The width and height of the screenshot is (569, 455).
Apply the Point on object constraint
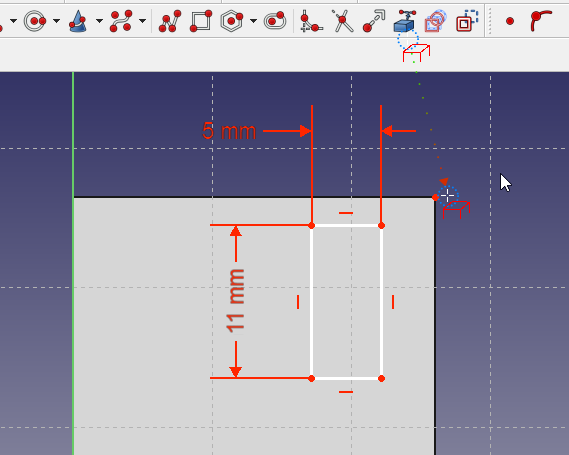click(541, 21)
